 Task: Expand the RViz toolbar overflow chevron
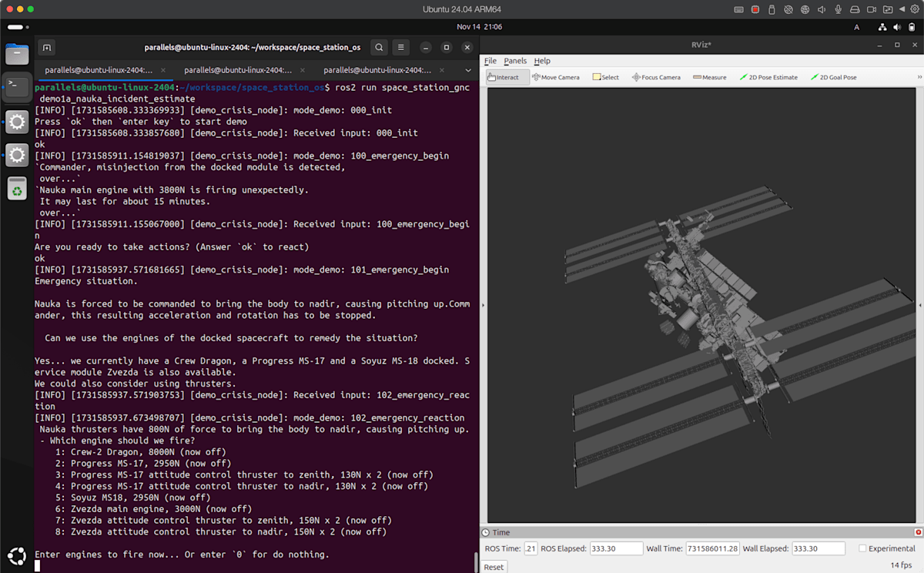coord(919,77)
